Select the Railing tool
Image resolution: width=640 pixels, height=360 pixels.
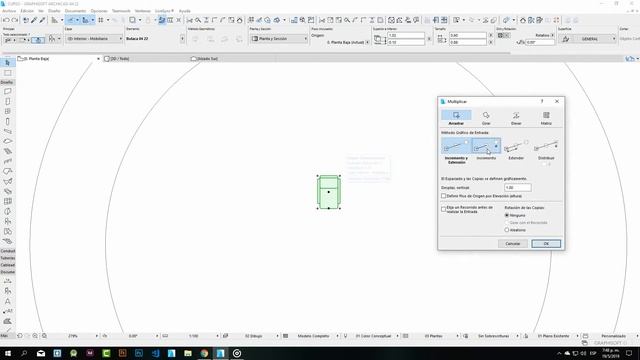click(7, 161)
